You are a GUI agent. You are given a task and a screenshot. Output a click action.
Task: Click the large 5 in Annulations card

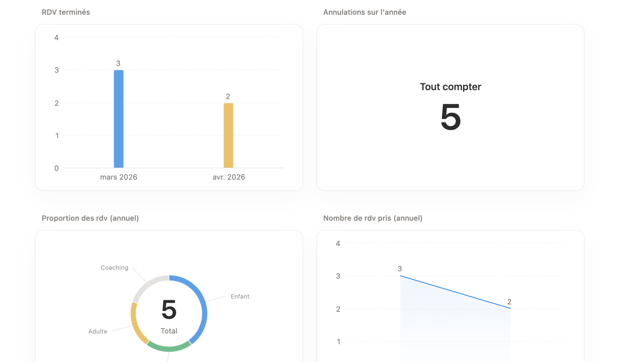tap(450, 117)
